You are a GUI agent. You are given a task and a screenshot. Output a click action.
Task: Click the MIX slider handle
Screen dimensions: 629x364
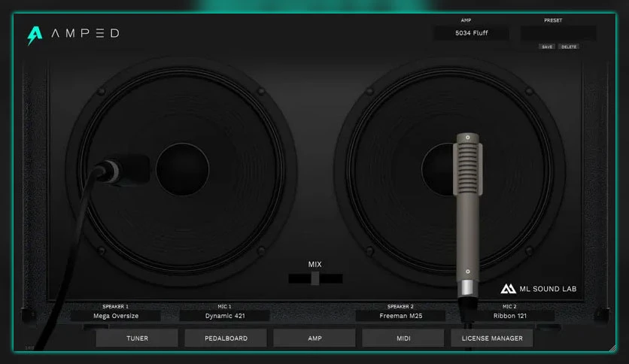tap(315, 278)
